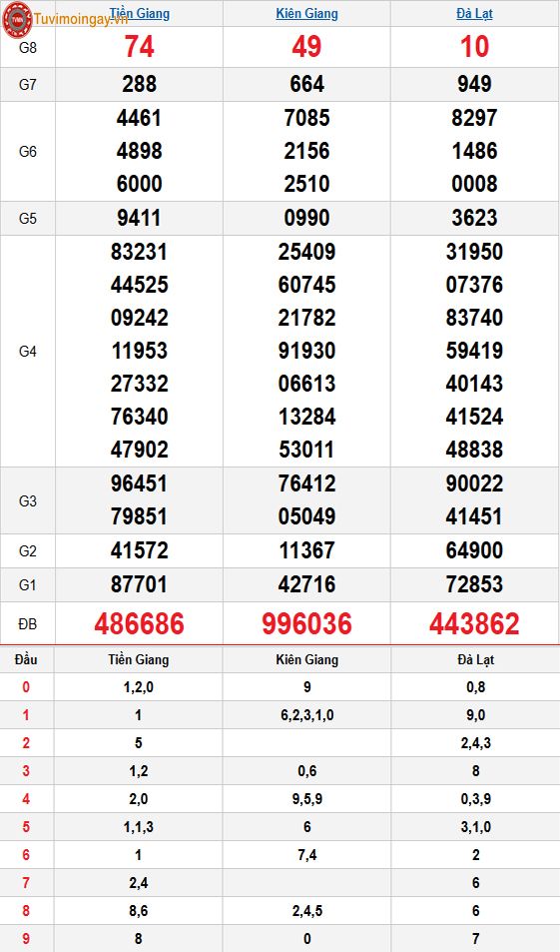The width and height of the screenshot is (560, 952).
Task: Select the ĐB row label
Action: (x=28, y=624)
